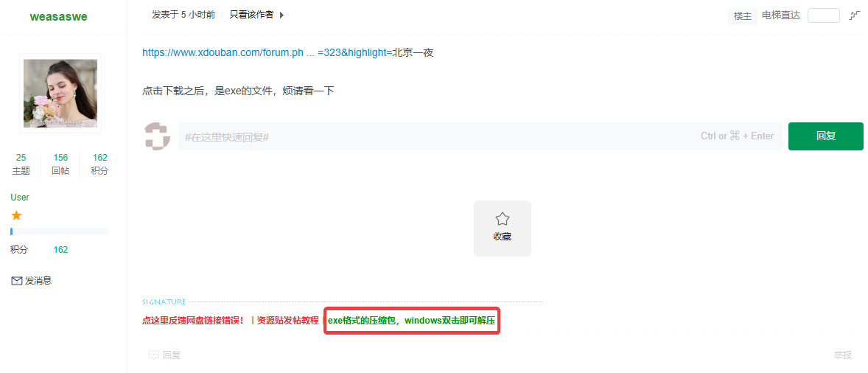Click the star icon above 收藏
Image resolution: width=868 pixels, height=373 pixels.
[x=502, y=219]
